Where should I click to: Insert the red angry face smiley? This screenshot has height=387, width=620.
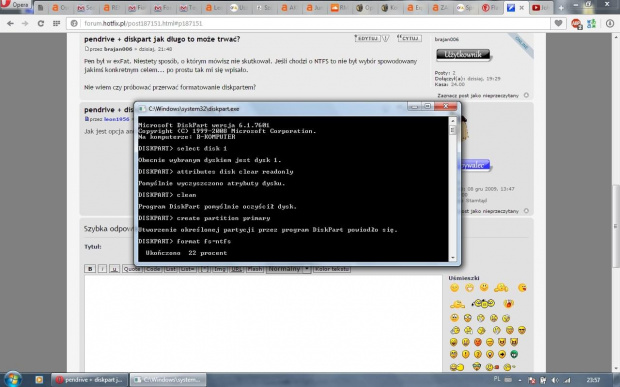(x=478, y=342)
